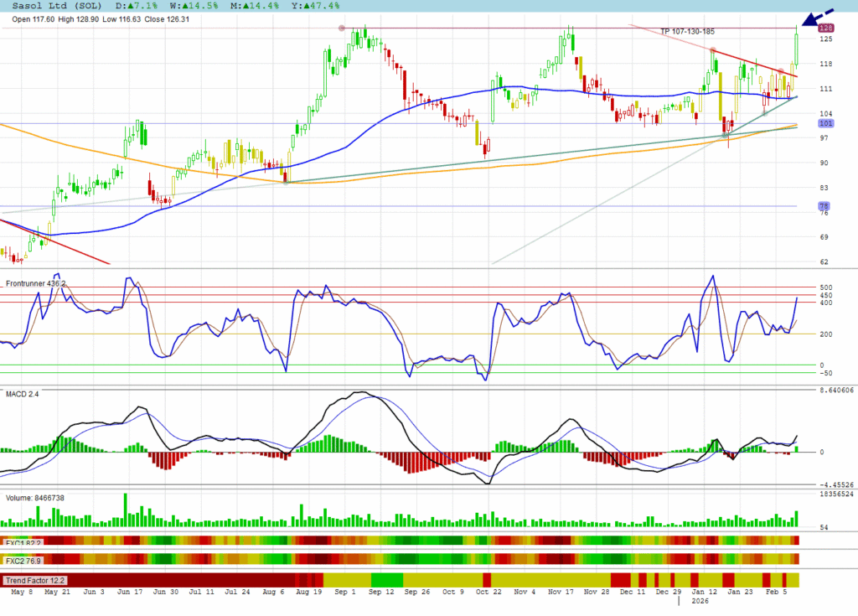Click the weekly change W: 14.5% indicator
The height and width of the screenshot is (616, 858).
click(x=189, y=5)
